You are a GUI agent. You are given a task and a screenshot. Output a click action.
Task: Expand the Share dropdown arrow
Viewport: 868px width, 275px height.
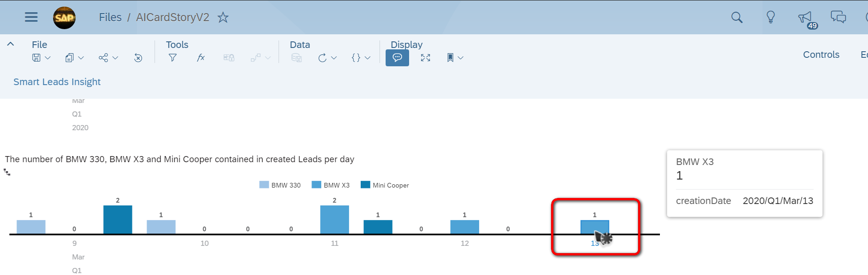(115, 58)
